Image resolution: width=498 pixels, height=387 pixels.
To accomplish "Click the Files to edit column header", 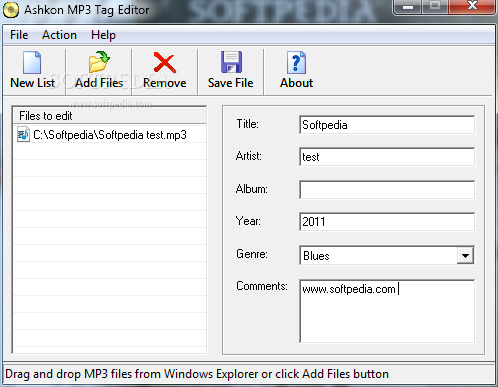I will [110, 116].
